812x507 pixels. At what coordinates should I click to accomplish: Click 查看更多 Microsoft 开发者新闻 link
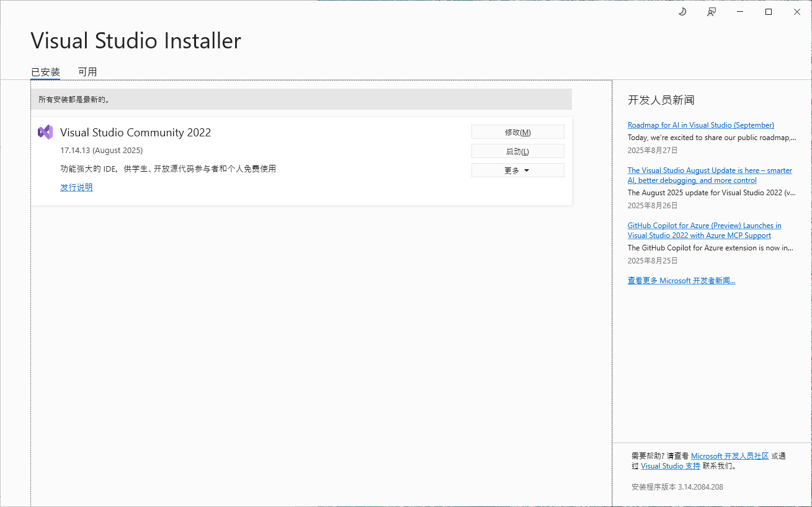pos(681,281)
